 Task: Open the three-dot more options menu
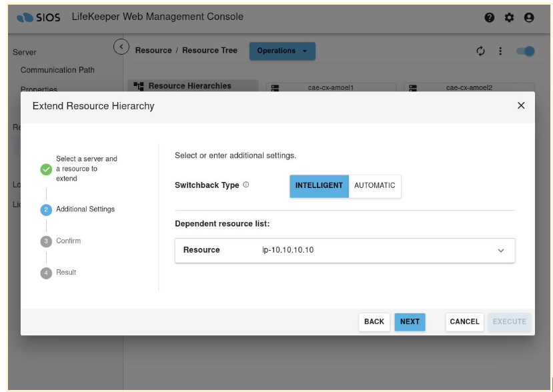tap(500, 51)
